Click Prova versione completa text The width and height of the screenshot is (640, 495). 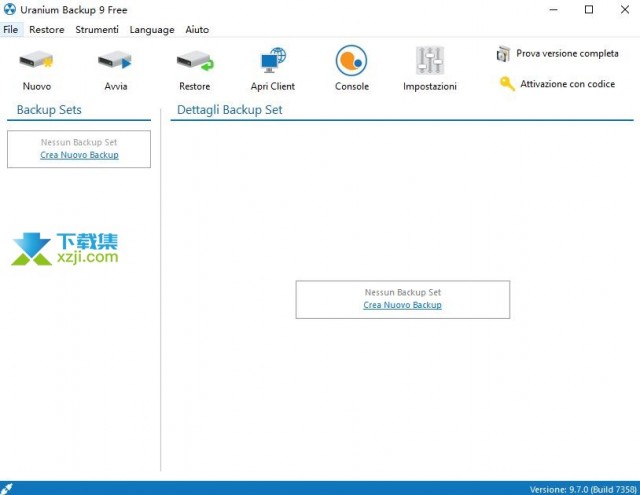(x=567, y=53)
